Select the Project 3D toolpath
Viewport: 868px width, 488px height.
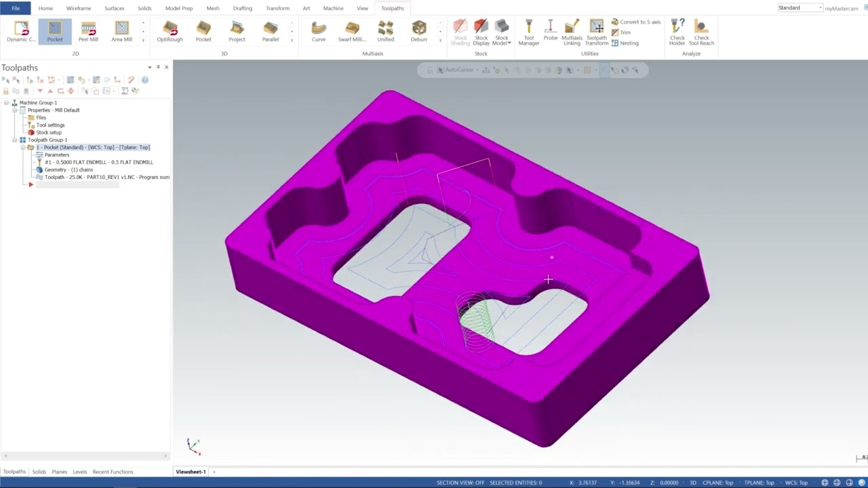tap(237, 32)
